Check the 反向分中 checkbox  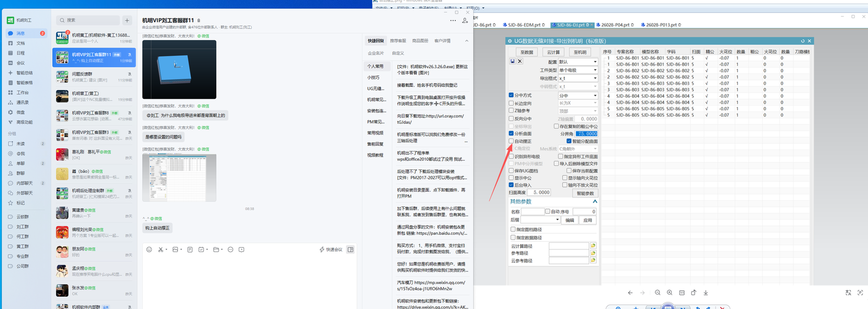click(511, 118)
